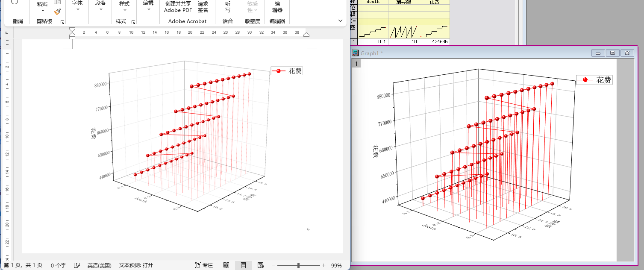Click the tab stop selector at ruler corner
644x270 pixels.
(x=6, y=32)
